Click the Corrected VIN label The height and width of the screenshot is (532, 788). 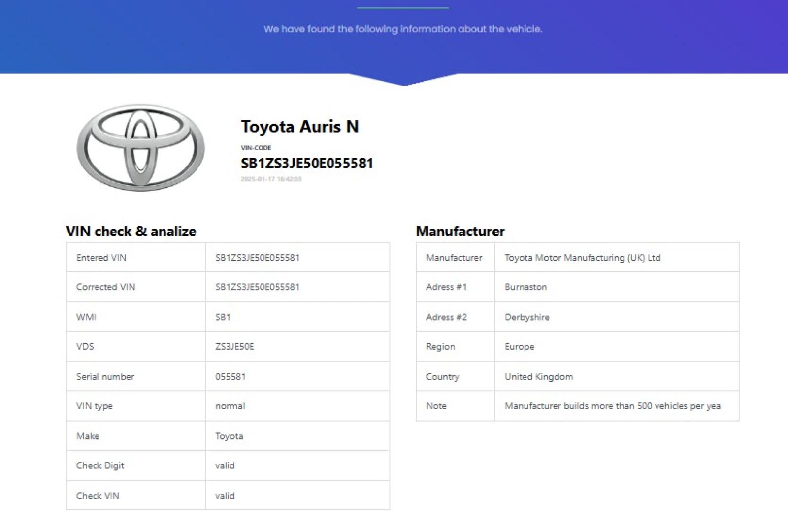coord(105,287)
